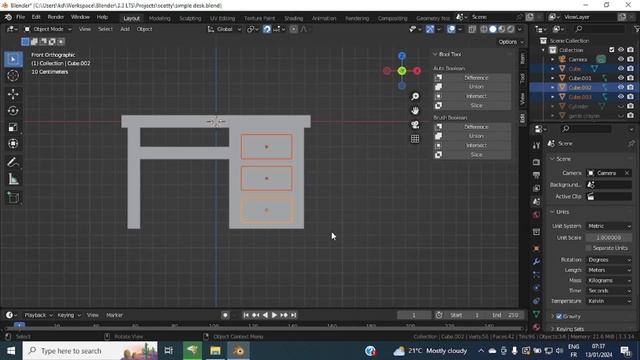Select the Transform tool

pos(13,144)
